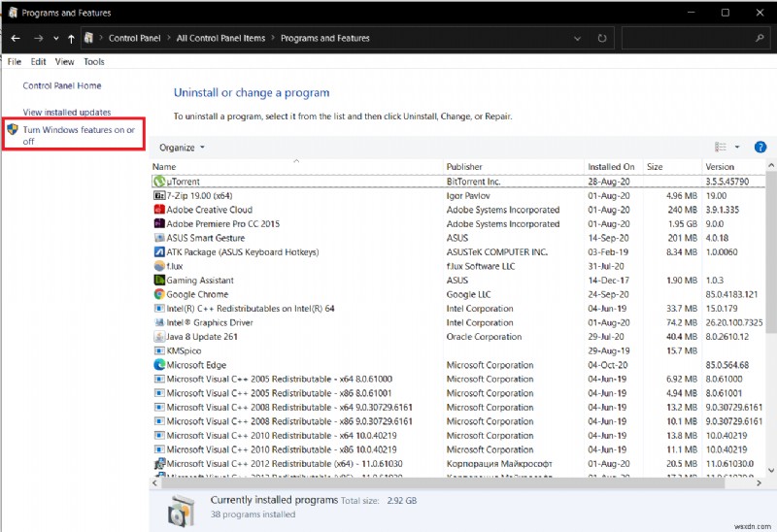Viewport: 777px width, 532px height.
Task: Click All Control Panel Items breadcrumb
Action: coord(220,38)
